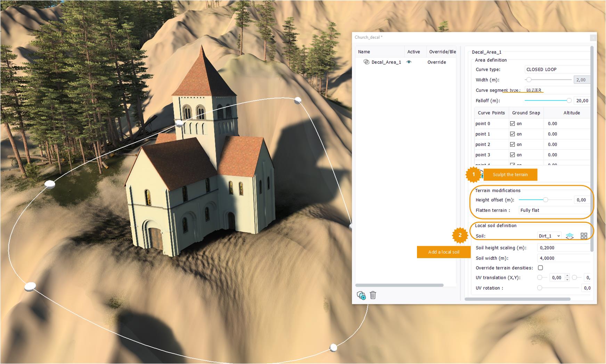Image resolution: width=606 pixels, height=364 pixels.
Task: Open the Flatten terrain dropdown
Action: (x=554, y=210)
